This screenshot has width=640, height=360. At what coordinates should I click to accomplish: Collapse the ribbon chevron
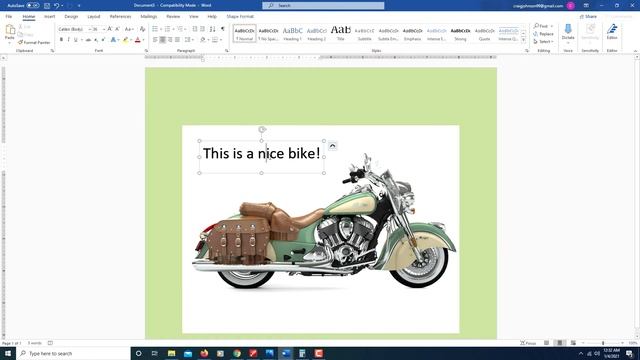tap(636, 51)
